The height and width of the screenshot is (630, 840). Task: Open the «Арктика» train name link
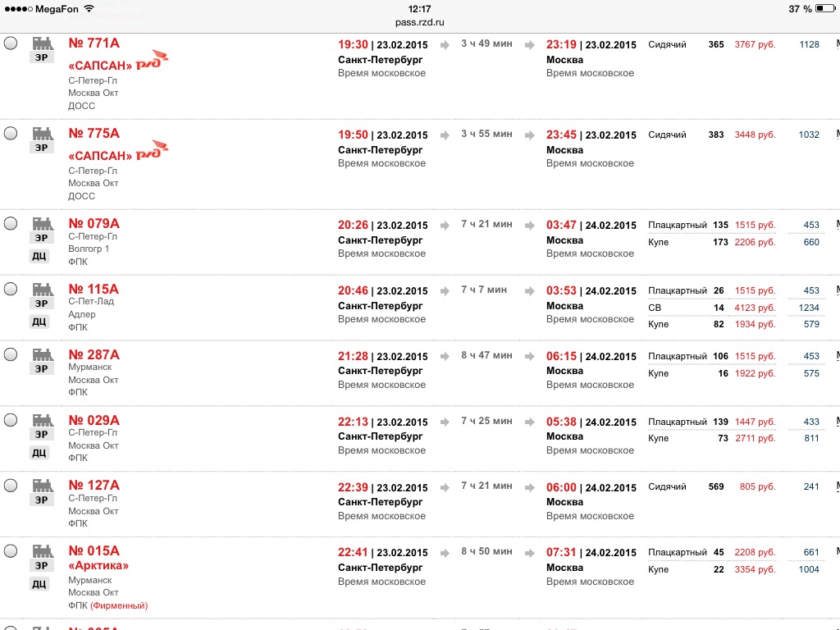(98, 566)
